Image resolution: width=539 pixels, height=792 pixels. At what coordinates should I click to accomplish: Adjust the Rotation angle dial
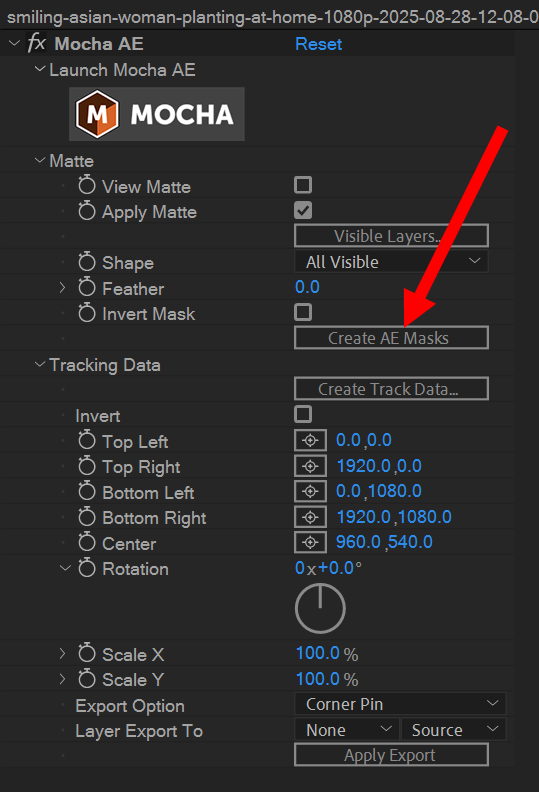pyautogui.click(x=320, y=608)
